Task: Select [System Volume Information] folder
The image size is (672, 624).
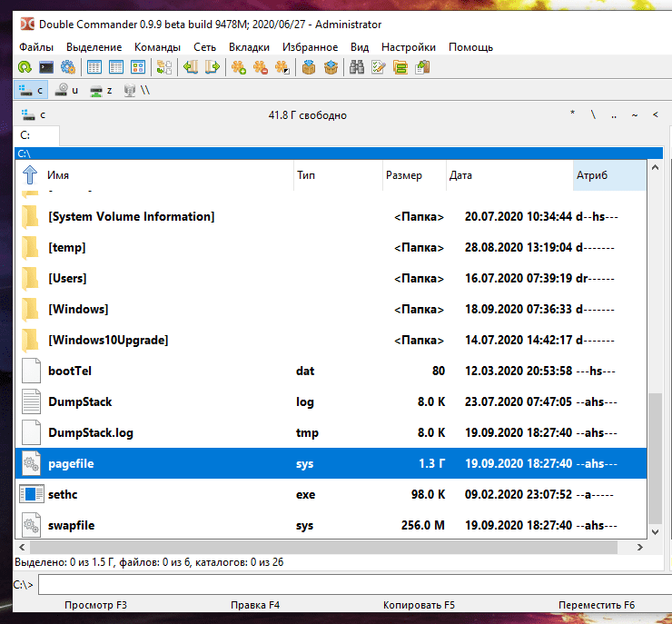Action: [331, 216]
